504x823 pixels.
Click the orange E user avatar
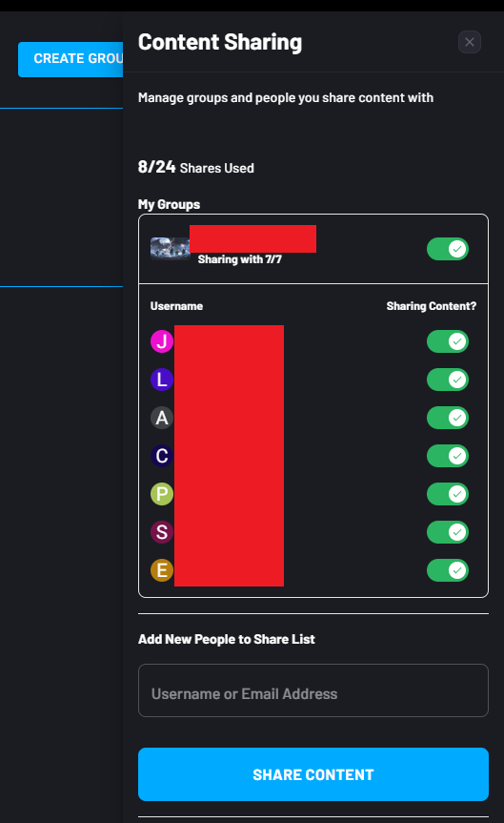[162, 570]
